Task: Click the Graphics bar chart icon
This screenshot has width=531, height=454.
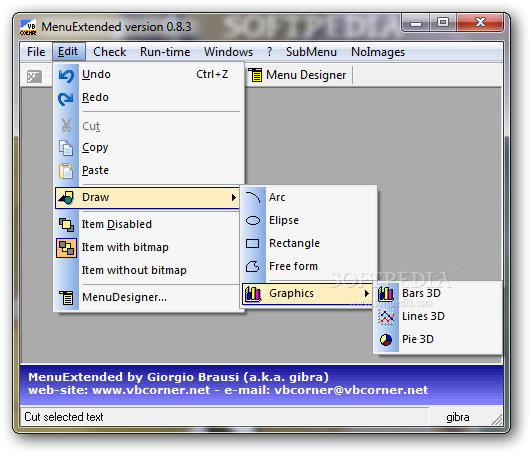Action: [x=253, y=294]
